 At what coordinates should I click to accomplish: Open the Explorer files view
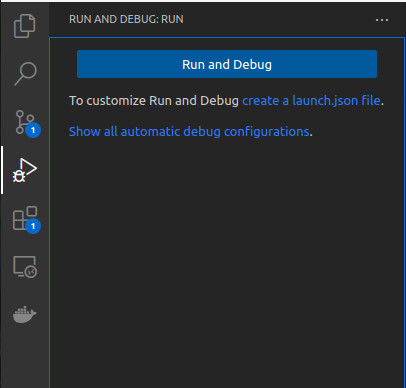[25, 26]
